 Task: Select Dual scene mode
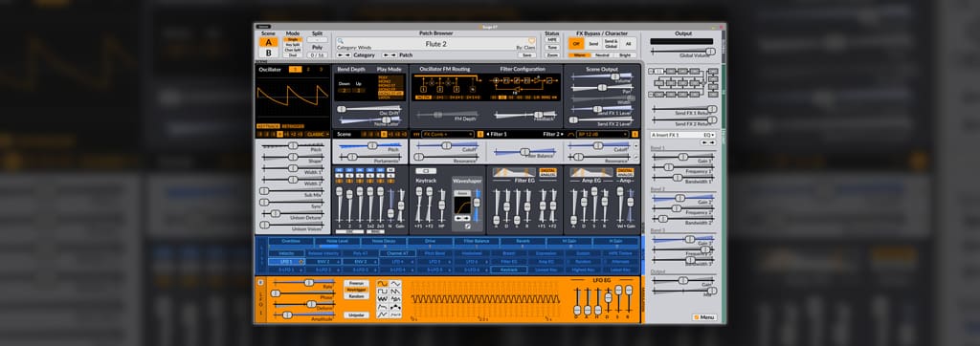[293, 55]
